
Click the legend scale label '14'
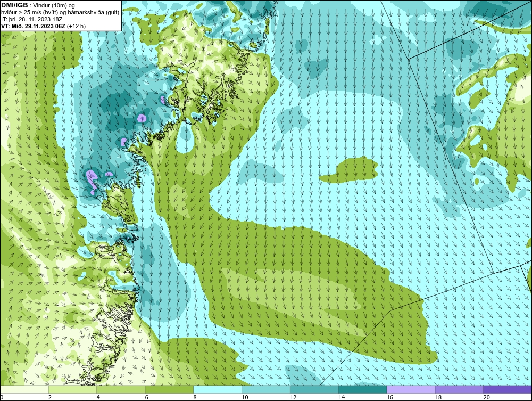tap(342, 397)
